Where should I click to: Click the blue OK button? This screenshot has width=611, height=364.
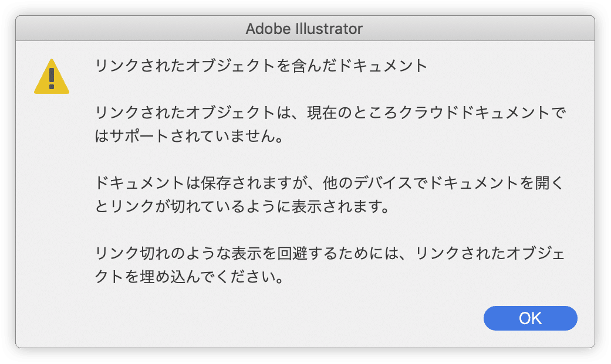[x=530, y=318]
